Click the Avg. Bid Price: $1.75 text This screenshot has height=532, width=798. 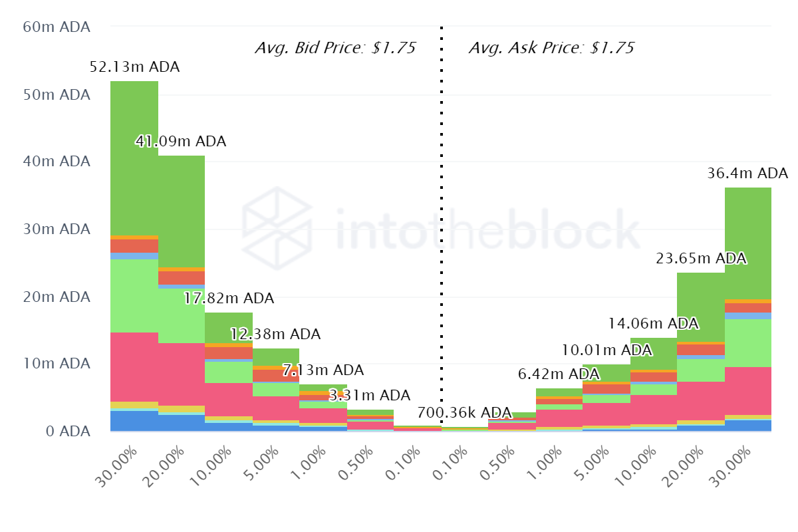tap(336, 48)
